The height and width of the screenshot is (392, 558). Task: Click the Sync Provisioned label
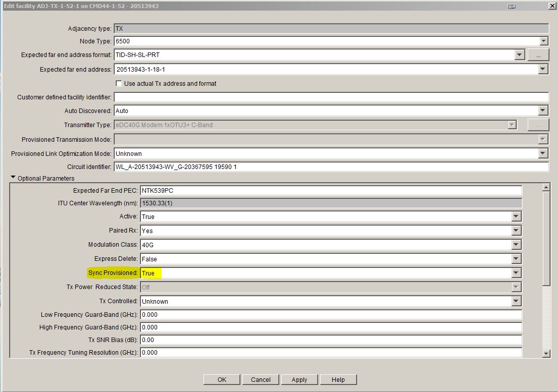pos(113,273)
